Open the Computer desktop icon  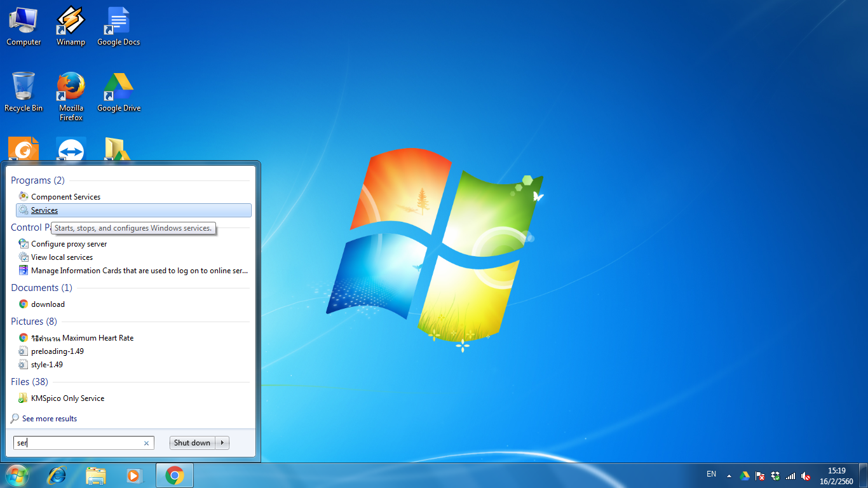click(24, 26)
